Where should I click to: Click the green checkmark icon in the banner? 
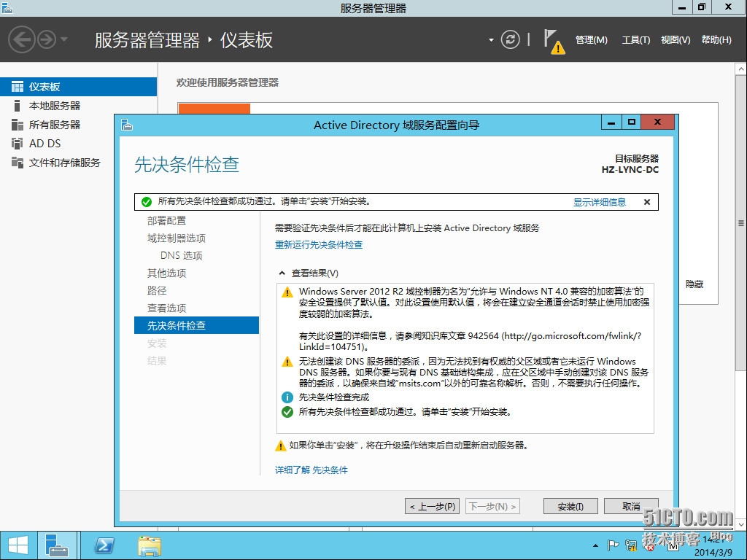[146, 202]
